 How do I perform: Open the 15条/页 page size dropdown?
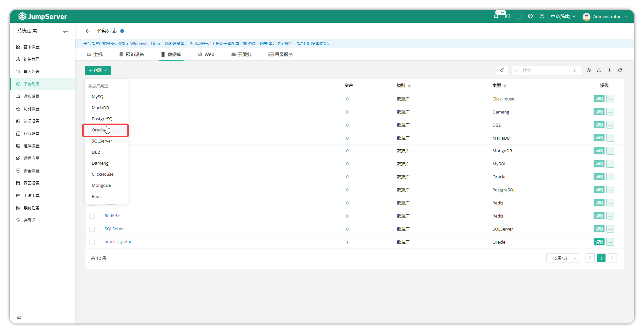tap(562, 258)
